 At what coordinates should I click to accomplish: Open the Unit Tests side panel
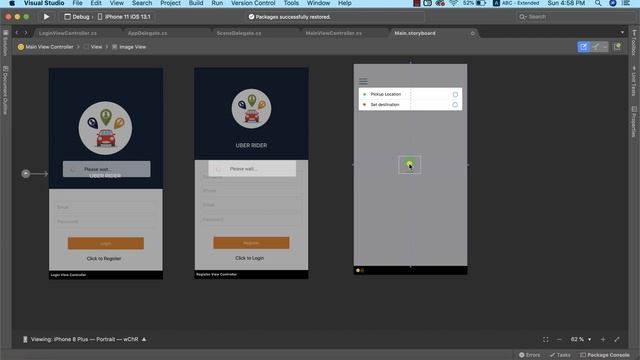(634, 81)
